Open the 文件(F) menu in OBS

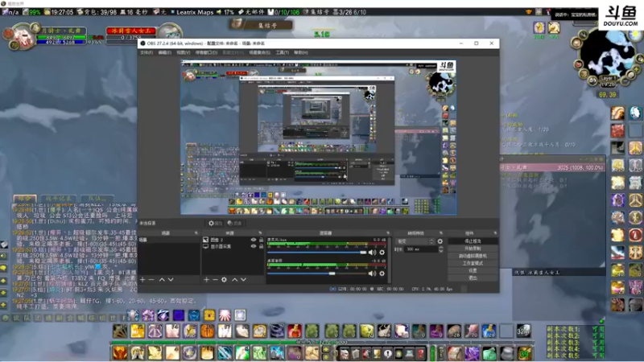tap(147, 52)
